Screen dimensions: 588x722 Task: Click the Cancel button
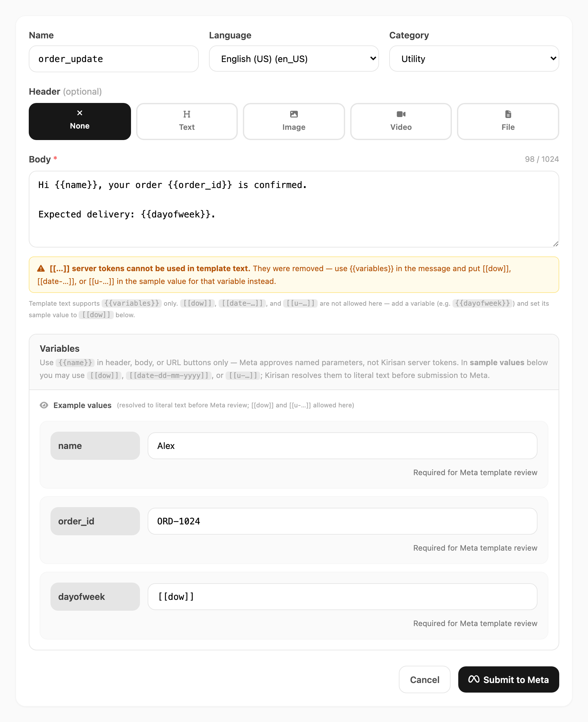(x=424, y=679)
